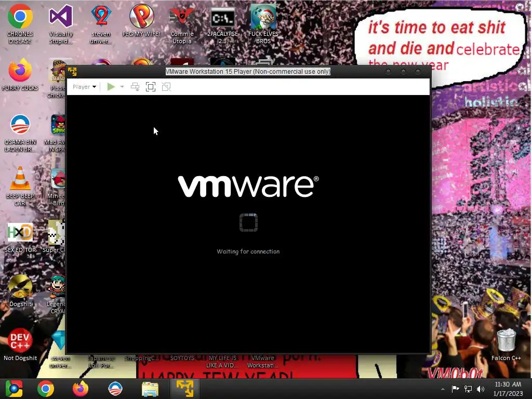532x399 pixels.
Task: Select the Pisse... Chicke... desktop icon
Action: (57, 79)
